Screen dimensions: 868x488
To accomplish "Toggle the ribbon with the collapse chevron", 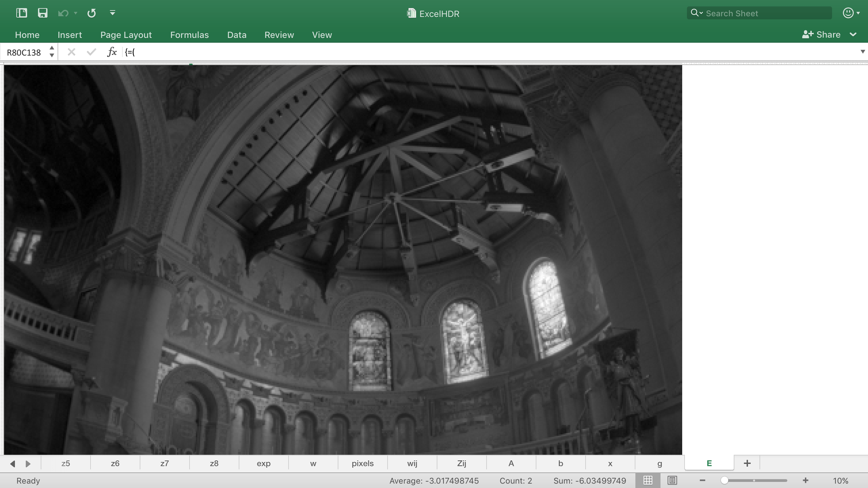I will [853, 34].
